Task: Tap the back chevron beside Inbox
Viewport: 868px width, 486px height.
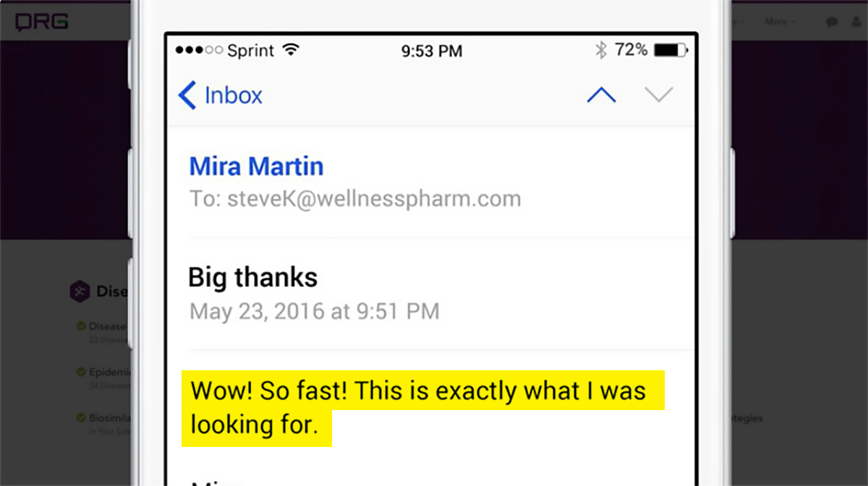Action: [x=187, y=95]
